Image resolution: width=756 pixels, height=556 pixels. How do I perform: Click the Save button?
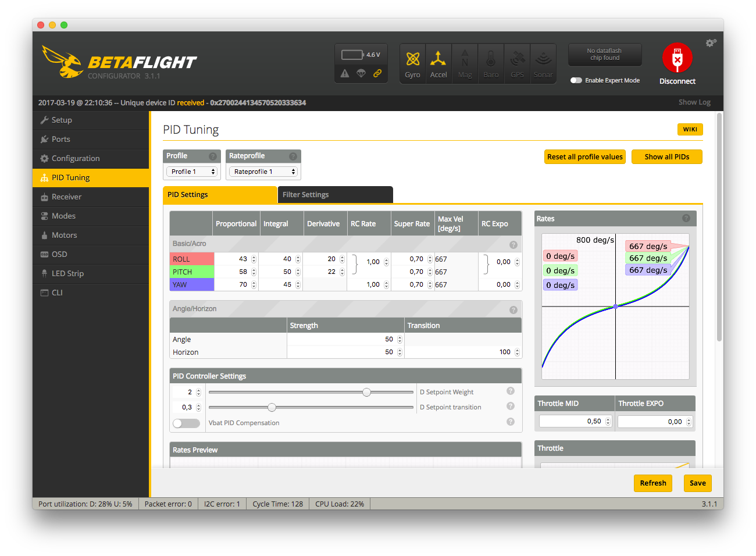point(698,483)
